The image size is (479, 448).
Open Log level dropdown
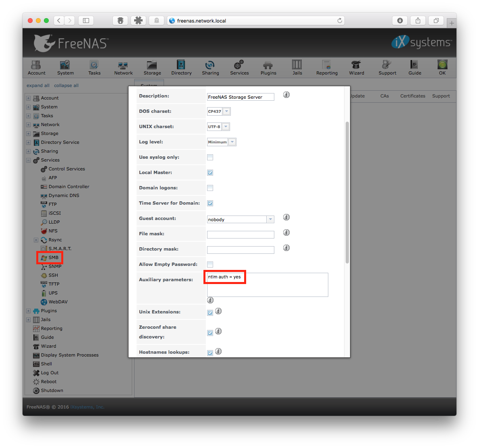pos(232,142)
